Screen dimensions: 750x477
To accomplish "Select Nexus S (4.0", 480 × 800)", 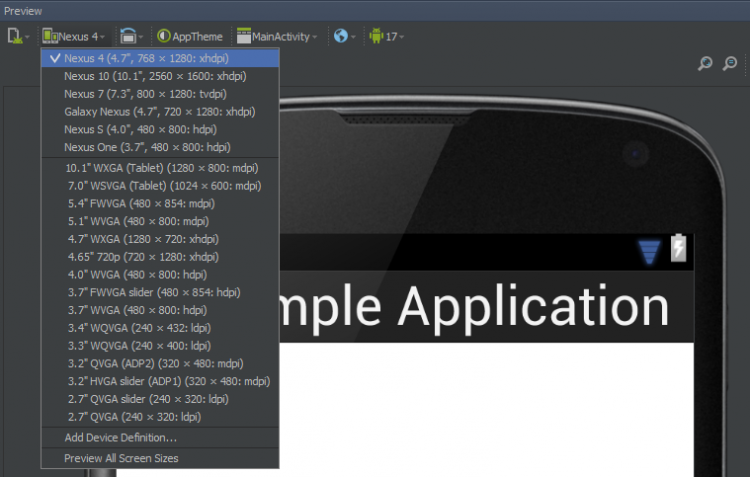I will point(160,129).
